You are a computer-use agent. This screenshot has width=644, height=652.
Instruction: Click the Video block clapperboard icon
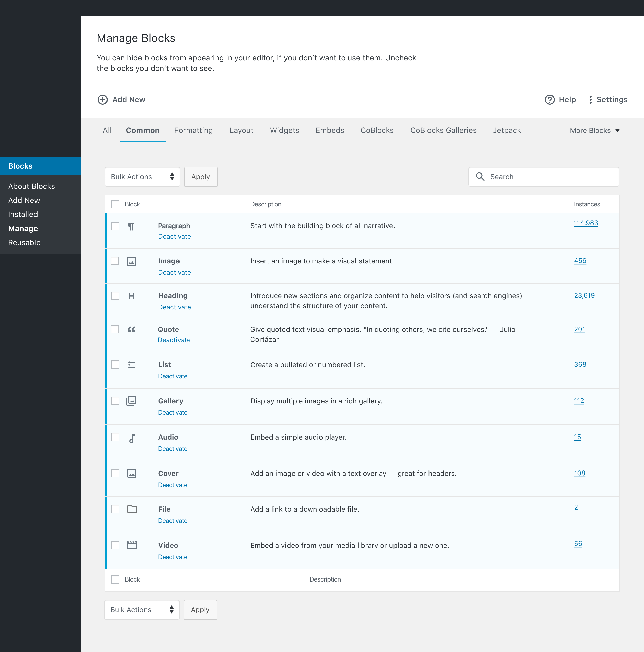point(132,545)
